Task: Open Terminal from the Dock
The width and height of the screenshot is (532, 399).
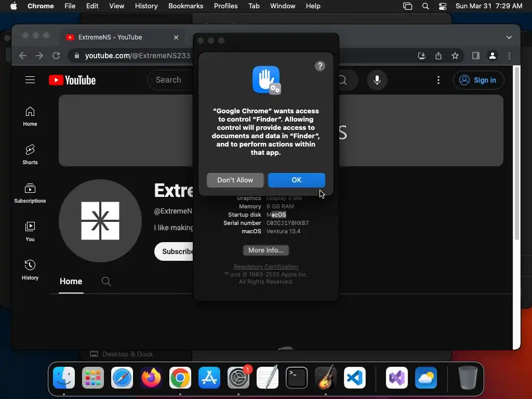Action: (297, 378)
